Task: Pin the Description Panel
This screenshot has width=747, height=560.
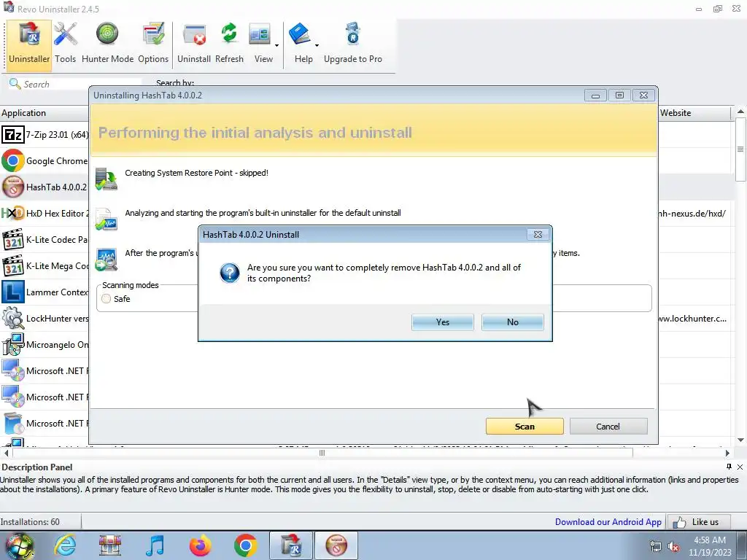Action: coord(729,467)
